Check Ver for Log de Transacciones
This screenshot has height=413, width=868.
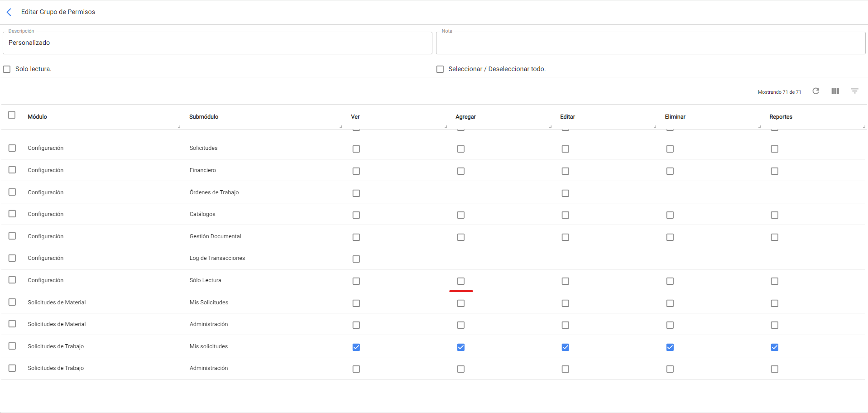tap(356, 259)
